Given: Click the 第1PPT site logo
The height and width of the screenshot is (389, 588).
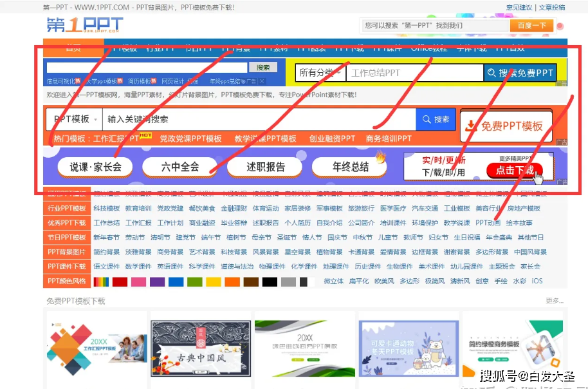Looking at the screenshot, I should (84, 26).
